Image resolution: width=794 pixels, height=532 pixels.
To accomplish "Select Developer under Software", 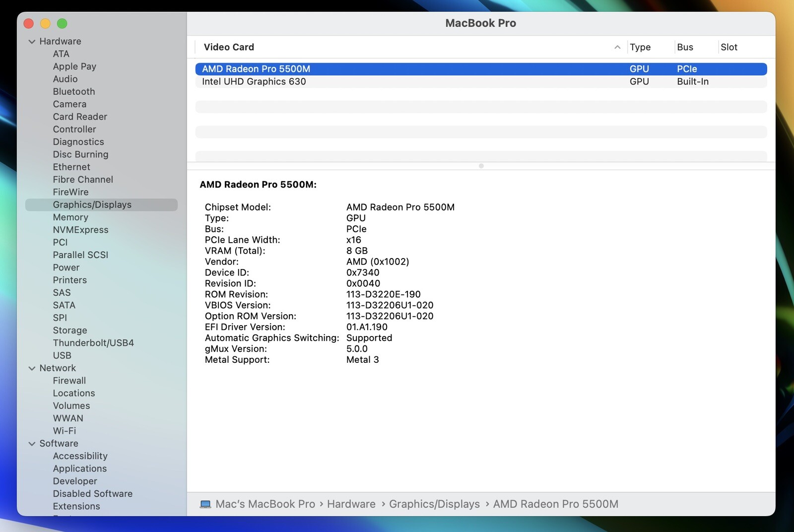I will tap(75, 481).
